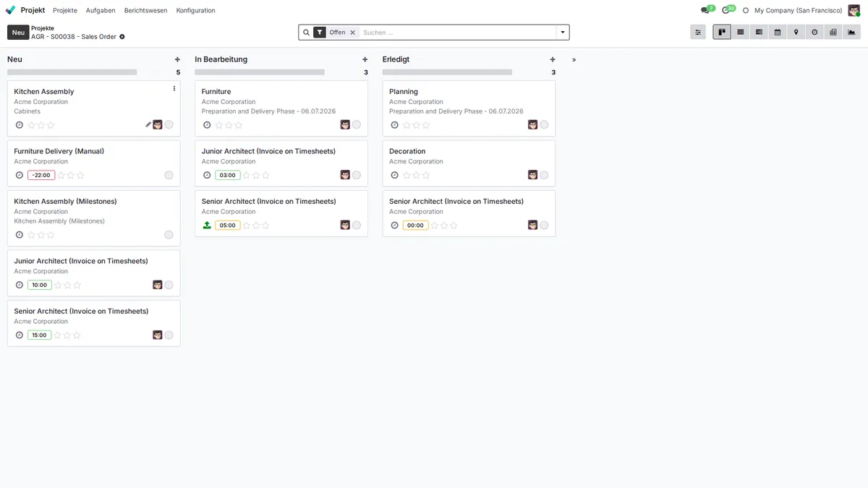
Task: Set one-star priority on the Furniture card
Action: click(x=219, y=125)
